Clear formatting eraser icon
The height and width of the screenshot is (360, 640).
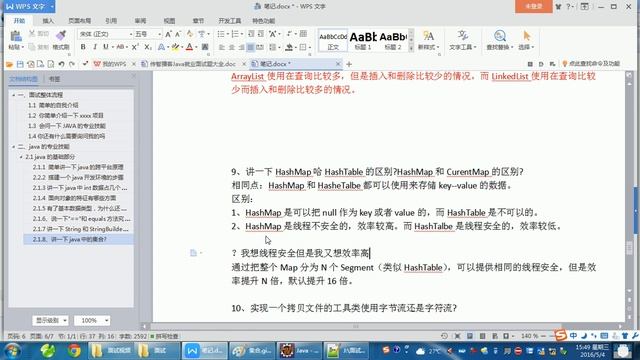pyautogui.click(x=190, y=34)
